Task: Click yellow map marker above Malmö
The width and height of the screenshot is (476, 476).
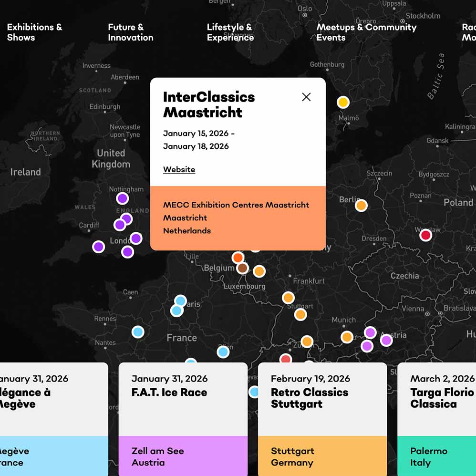Action: click(343, 102)
